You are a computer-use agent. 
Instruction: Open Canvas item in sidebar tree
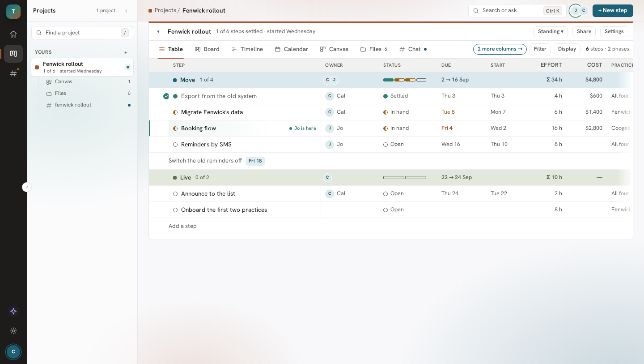[x=88, y=82]
